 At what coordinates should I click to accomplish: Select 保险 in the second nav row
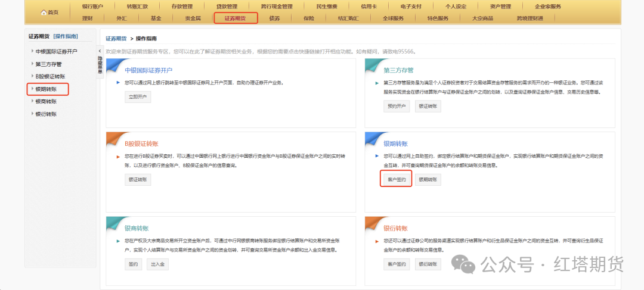point(309,18)
